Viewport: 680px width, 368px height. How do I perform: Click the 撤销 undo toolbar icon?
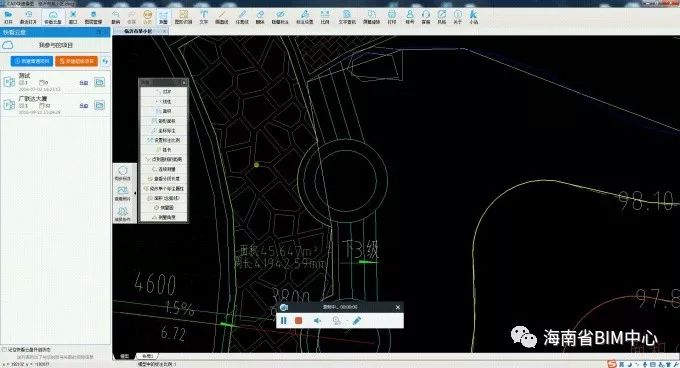pyautogui.click(x=115, y=17)
